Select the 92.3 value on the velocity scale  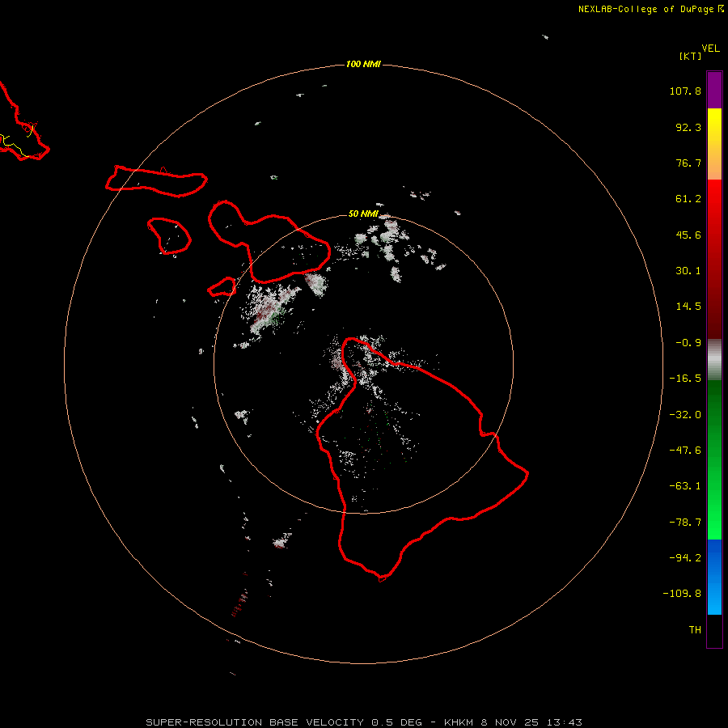pyautogui.click(x=688, y=127)
